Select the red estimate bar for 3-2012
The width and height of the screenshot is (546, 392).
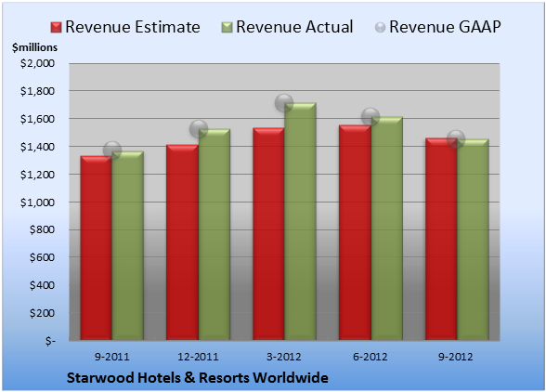click(268, 234)
